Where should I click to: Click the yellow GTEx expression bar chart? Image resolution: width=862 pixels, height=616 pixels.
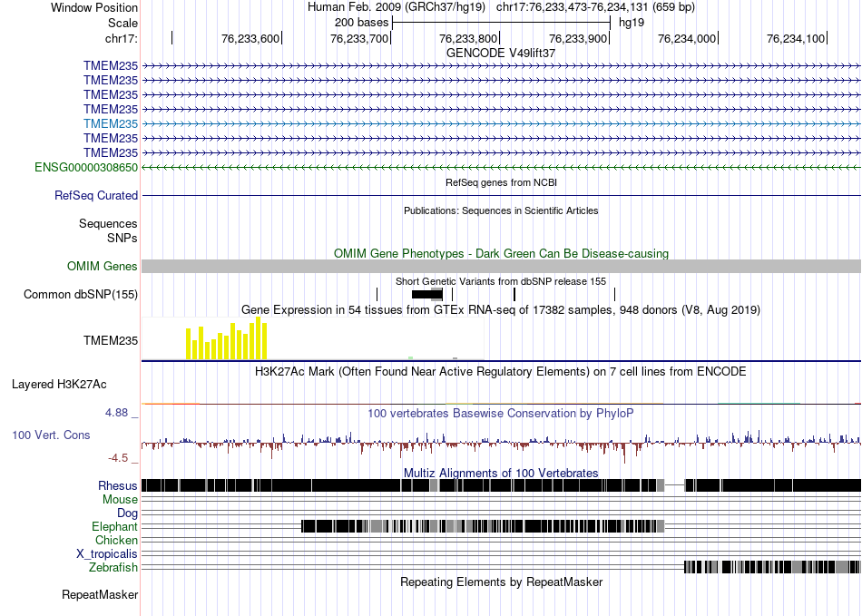pyautogui.click(x=227, y=338)
